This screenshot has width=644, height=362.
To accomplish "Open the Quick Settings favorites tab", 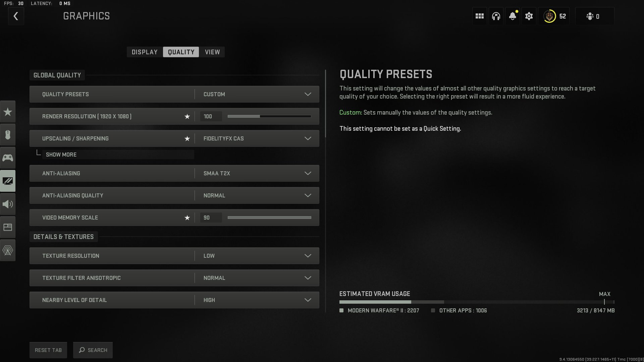I will pyautogui.click(x=8, y=112).
